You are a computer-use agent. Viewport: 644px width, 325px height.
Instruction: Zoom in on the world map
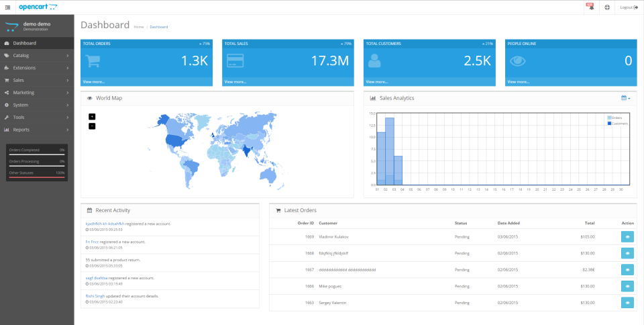[x=92, y=116]
